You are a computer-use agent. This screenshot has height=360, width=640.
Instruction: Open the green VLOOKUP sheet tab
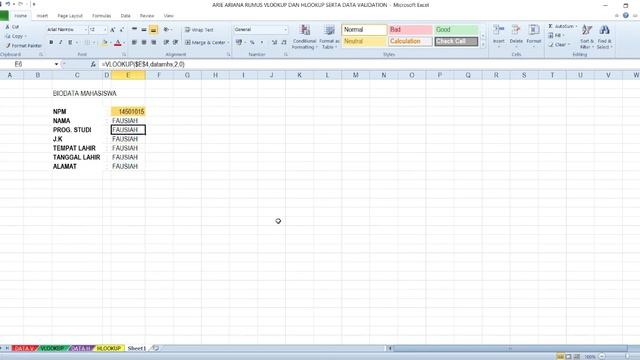[52, 349]
